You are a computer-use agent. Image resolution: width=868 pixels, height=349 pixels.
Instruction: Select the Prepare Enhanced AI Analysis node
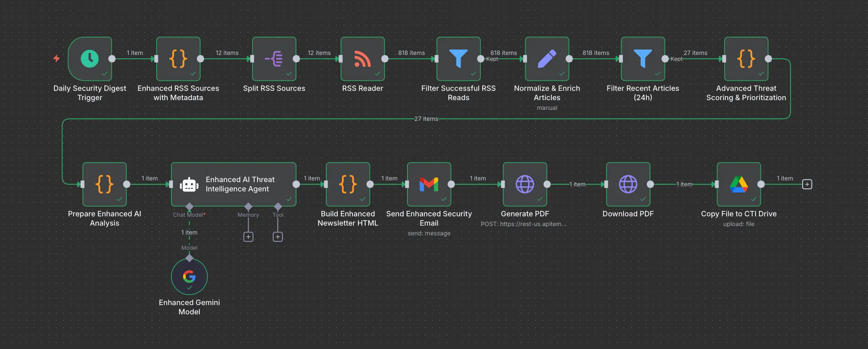tap(105, 184)
